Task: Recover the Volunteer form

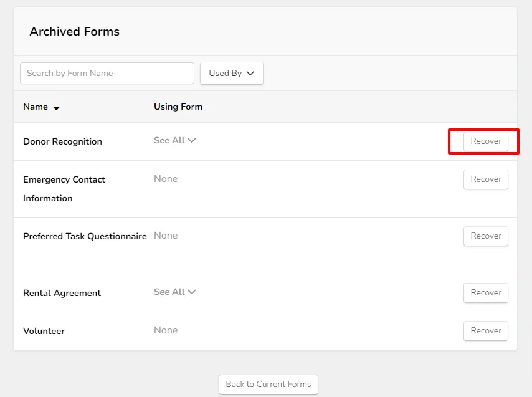Action: [x=486, y=330]
